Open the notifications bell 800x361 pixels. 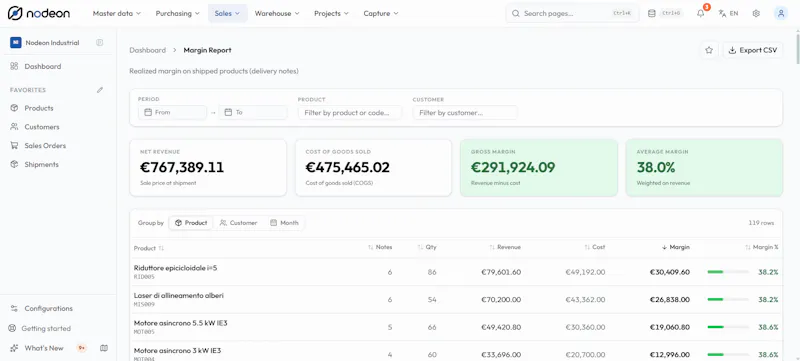click(x=701, y=14)
